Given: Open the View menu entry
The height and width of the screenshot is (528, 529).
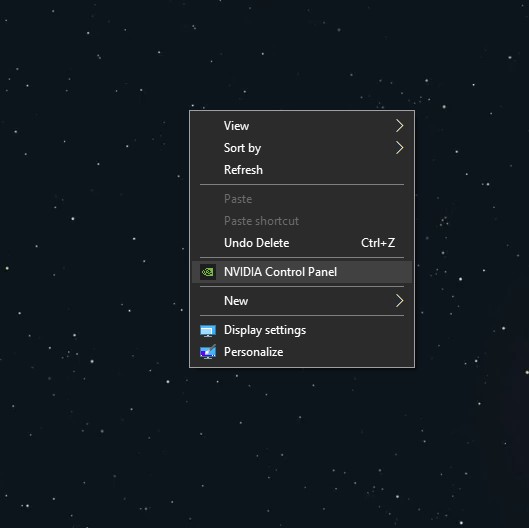Looking at the screenshot, I should tap(302, 126).
